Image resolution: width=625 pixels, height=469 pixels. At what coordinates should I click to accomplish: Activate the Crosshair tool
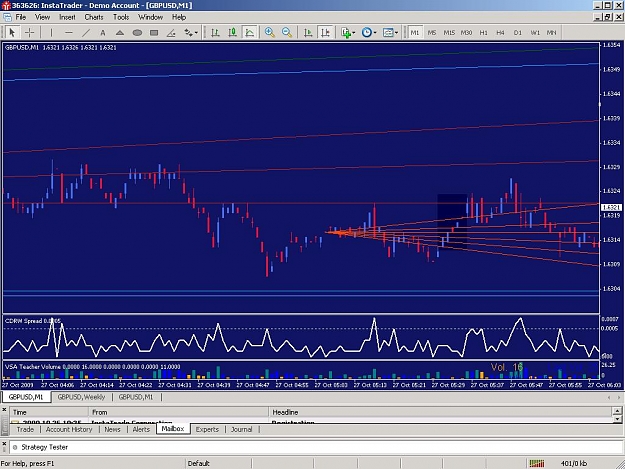29,33
